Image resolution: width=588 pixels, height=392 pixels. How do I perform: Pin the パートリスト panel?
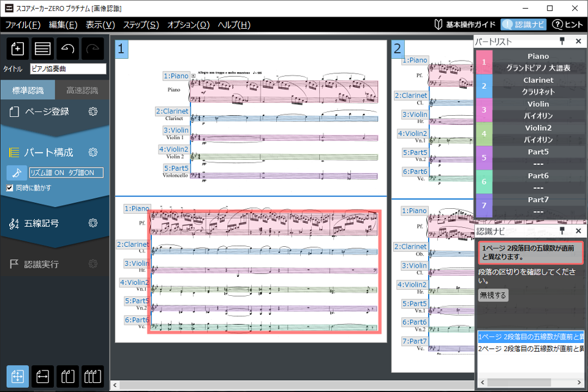[x=562, y=42]
